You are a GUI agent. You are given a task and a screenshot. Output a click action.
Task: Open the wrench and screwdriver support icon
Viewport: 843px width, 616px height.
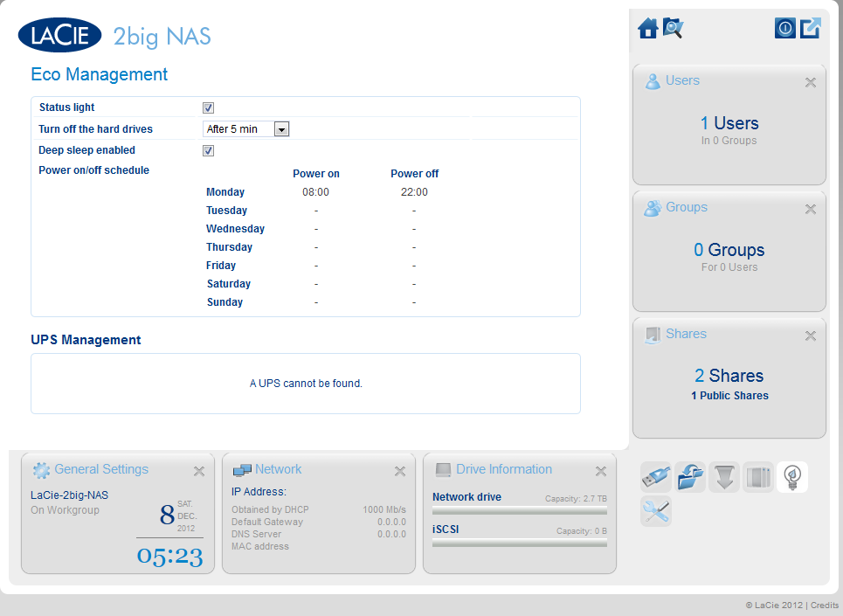[x=656, y=510]
